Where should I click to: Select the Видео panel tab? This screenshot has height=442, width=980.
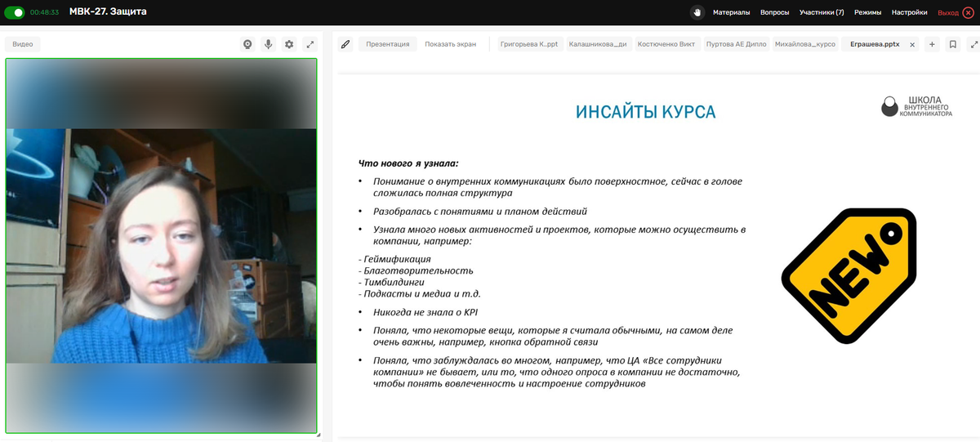[23, 44]
